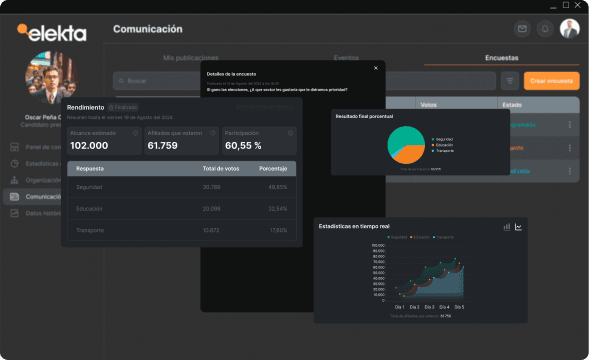Switch to the Encuestas tab
Screen dimensions: 589x360
[501, 58]
